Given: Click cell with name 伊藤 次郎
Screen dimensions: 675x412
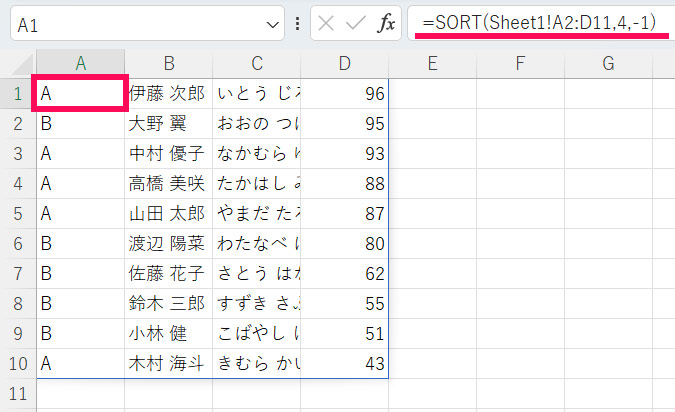Looking at the screenshot, I should pyautogui.click(x=169, y=94).
